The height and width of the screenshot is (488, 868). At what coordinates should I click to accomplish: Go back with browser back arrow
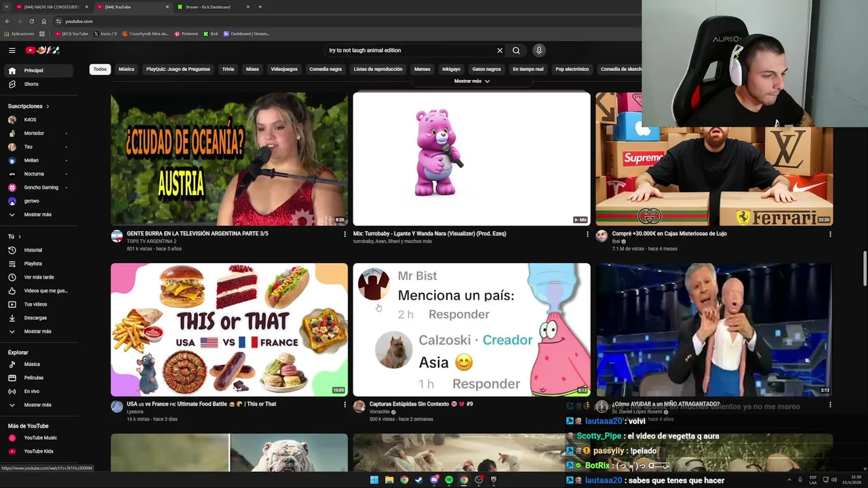point(7,21)
